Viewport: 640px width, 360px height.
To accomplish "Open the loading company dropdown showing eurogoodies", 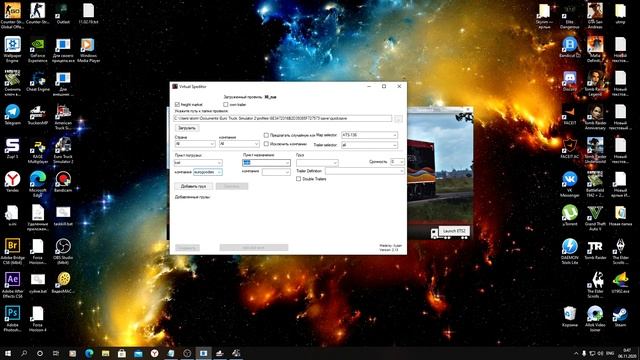I will 208,172.
